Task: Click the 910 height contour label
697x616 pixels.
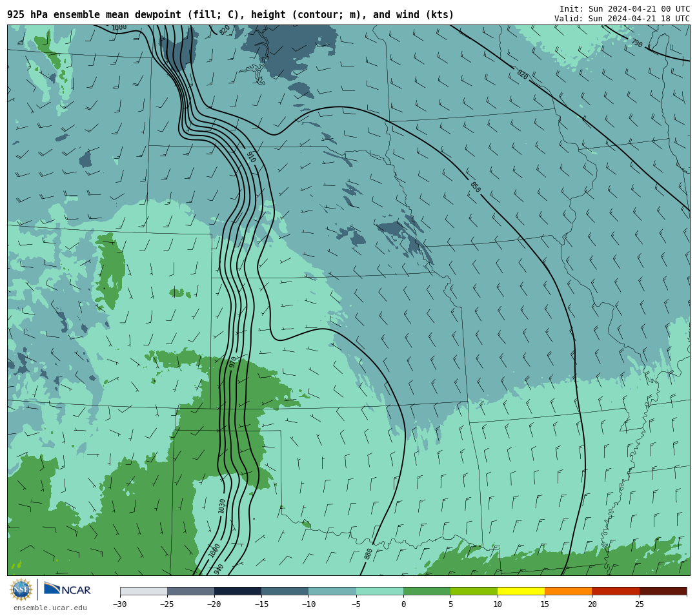Action: [x=251, y=156]
